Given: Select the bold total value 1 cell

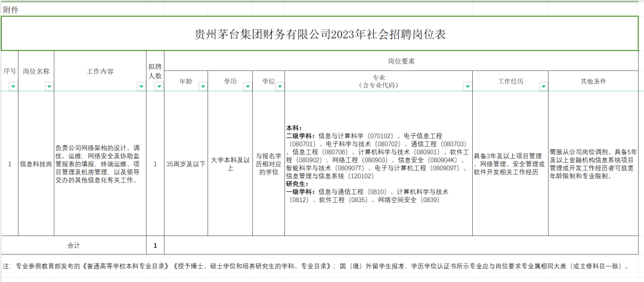Looking at the screenshot, I should pyautogui.click(x=155, y=246).
